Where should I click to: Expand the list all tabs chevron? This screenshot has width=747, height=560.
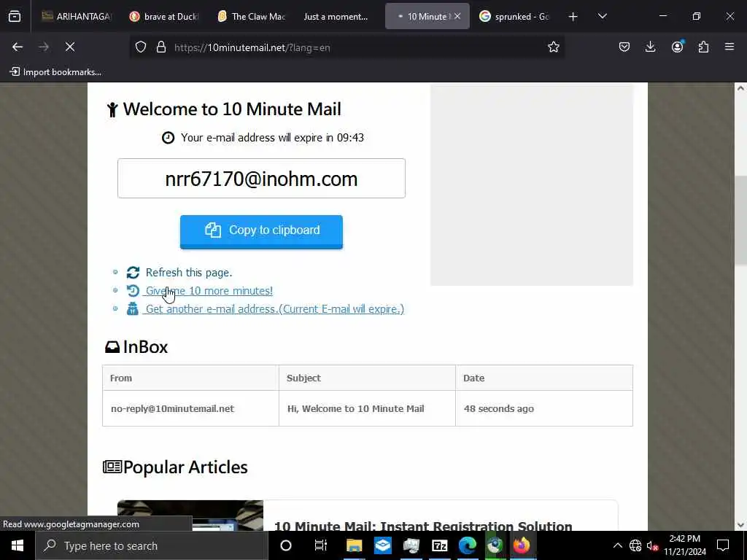tap(602, 17)
